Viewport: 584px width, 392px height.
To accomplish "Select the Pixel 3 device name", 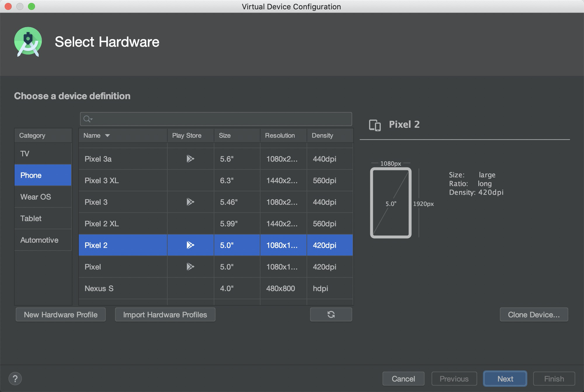I will [x=96, y=202].
